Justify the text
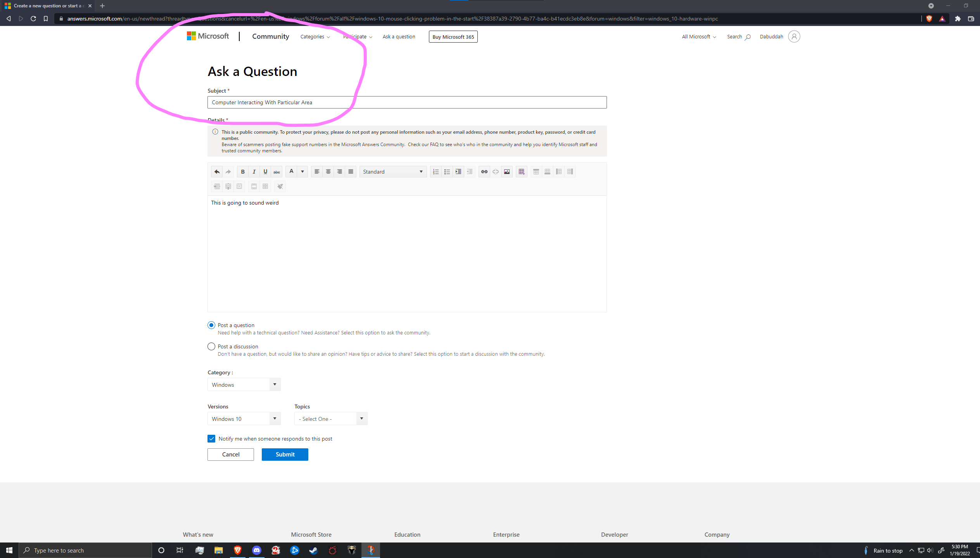The height and width of the screenshot is (558, 980). coord(351,172)
